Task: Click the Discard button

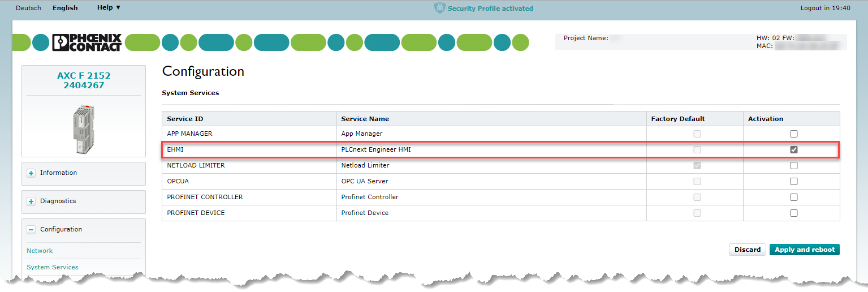Action: (x=748, y=250)
